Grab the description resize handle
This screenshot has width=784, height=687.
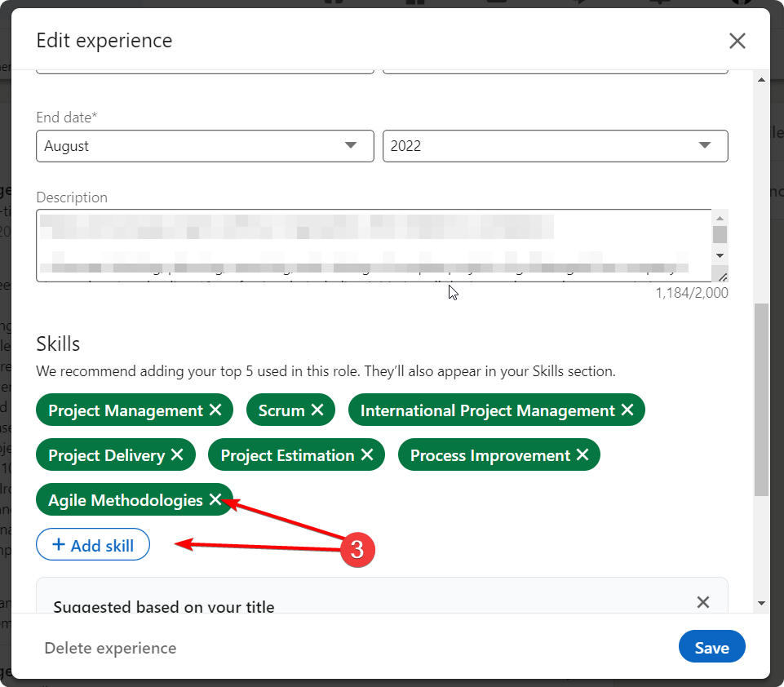point(722,277)
